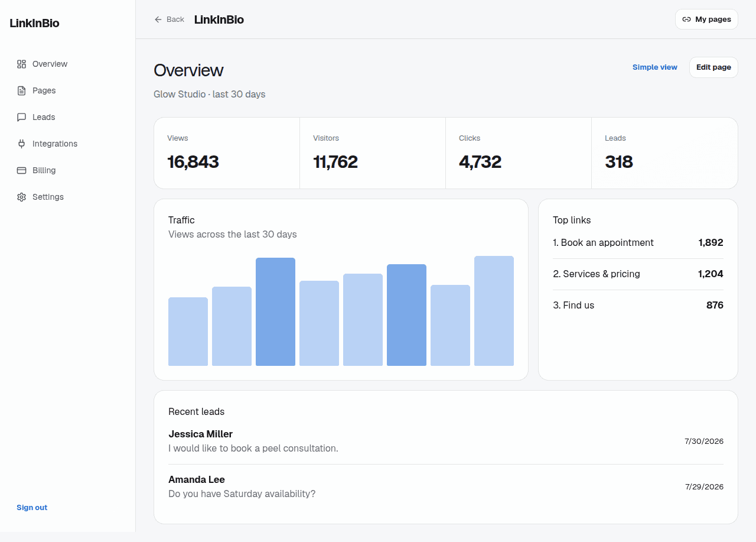Click the 7/29/2026 lead date
Viewport: 756px width, 542px height.
(x=704, y=487)
